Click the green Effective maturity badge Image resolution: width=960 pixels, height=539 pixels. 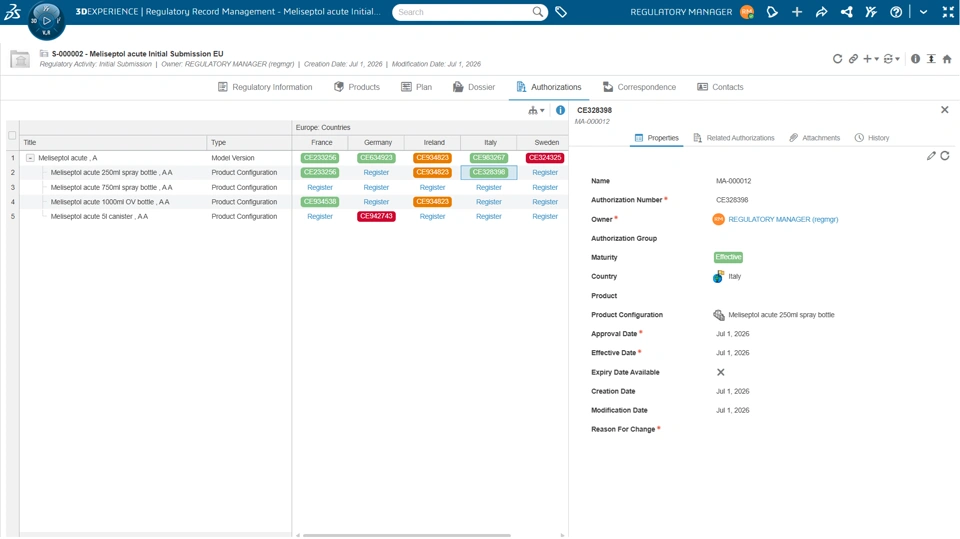pos(728,257)
